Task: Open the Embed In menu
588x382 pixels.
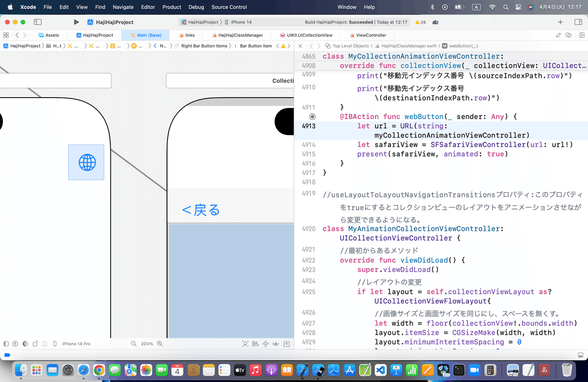Action: (287, 344)
